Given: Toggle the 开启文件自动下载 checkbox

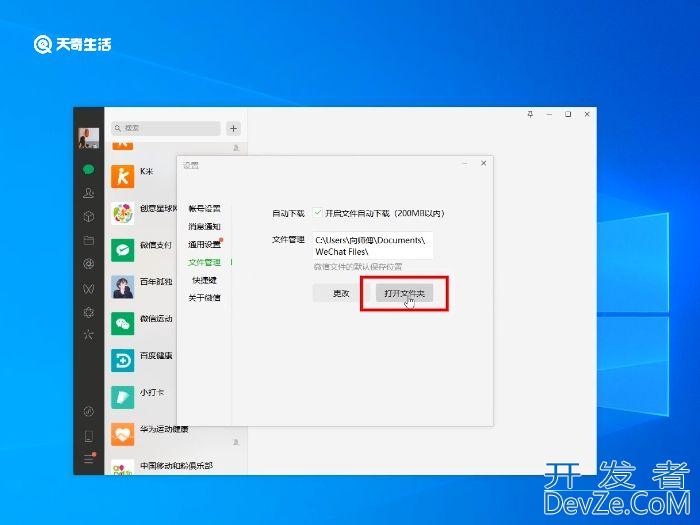Looking at the screenshot, I should pos(317,212).
